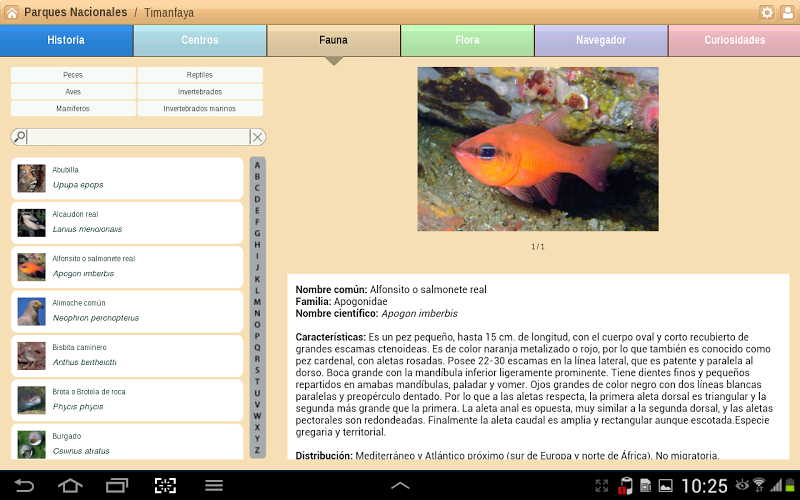
Task: Switch to Flora tab
Action: [467, 40]
